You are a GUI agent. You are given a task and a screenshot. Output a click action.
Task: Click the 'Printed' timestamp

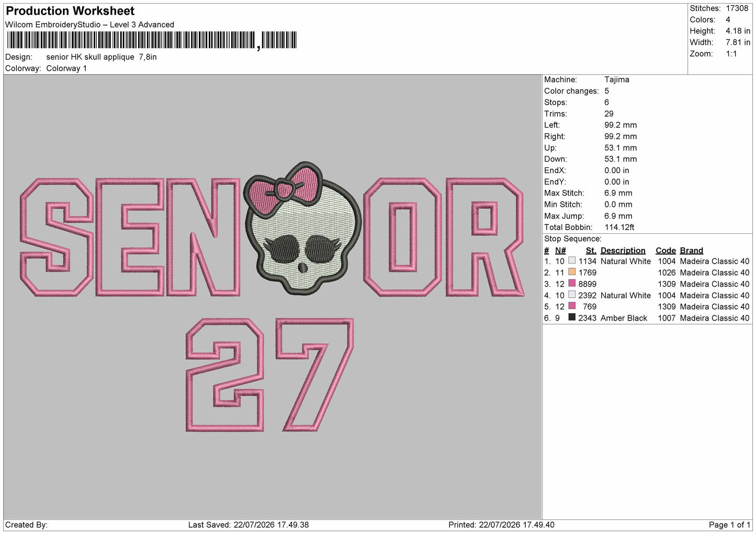click(x=501, y=525)
